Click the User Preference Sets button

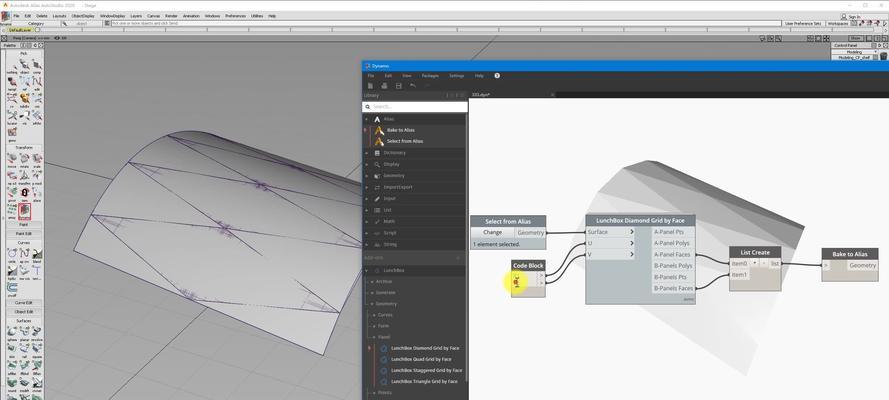pos(803,24)
